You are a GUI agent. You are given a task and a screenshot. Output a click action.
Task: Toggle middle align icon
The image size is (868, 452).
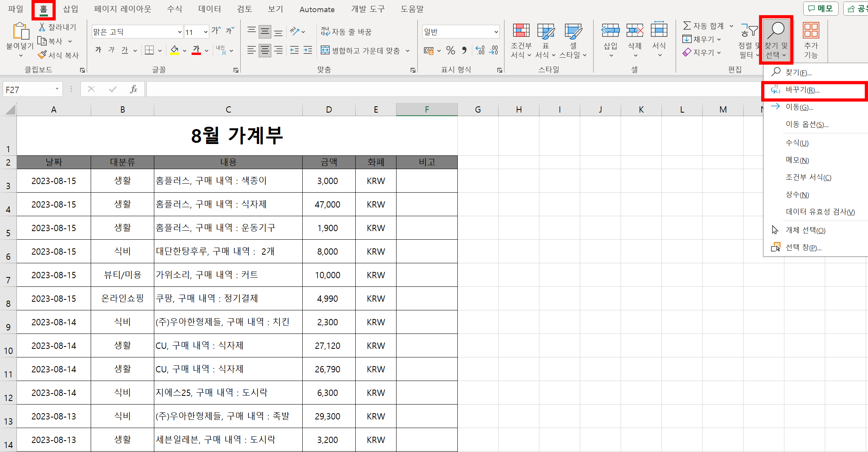[265, 31]
